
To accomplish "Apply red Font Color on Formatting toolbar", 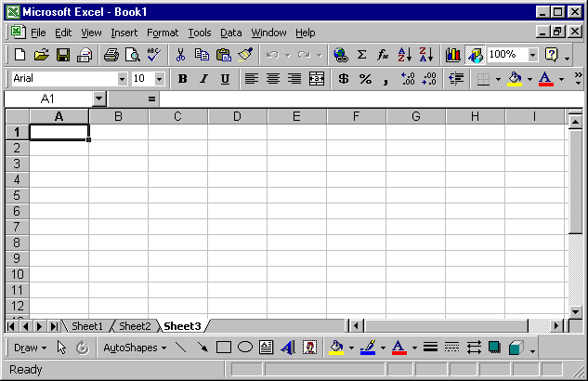I will click(545, 79).
